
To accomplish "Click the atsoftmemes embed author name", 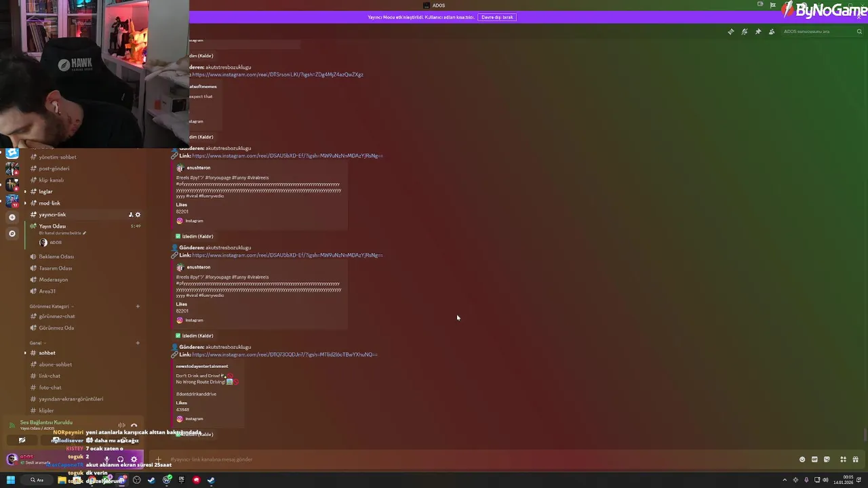I will pos(203,87).
